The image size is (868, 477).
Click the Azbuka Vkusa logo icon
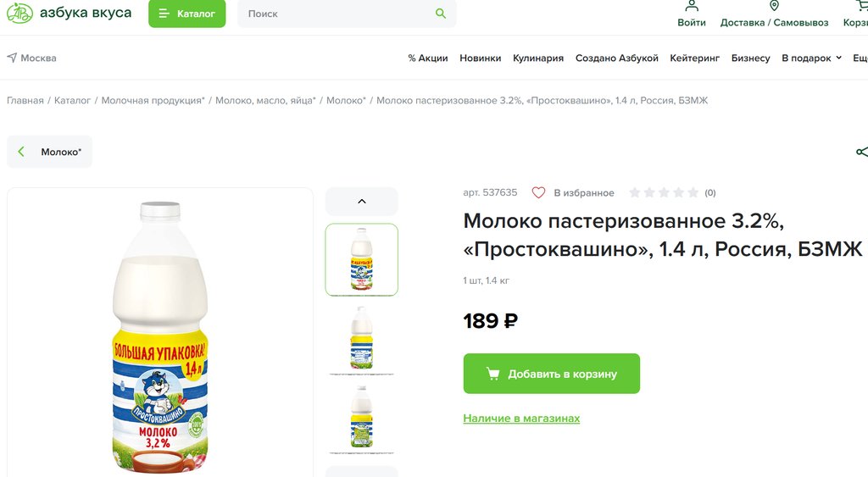(x=19, y=14)
